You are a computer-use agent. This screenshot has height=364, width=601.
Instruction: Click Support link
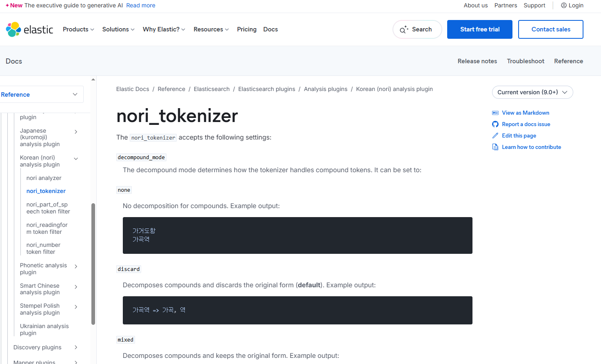[x=534, y=5]
